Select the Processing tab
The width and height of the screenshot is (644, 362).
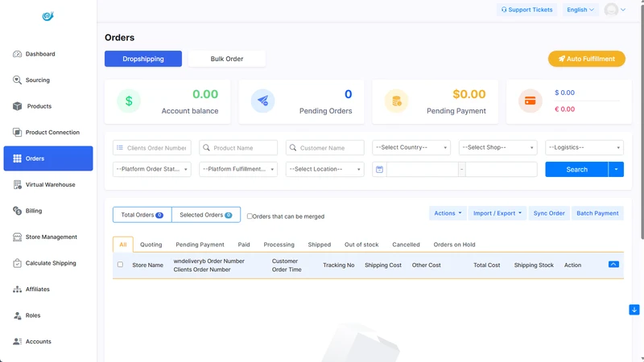(279, 245)
